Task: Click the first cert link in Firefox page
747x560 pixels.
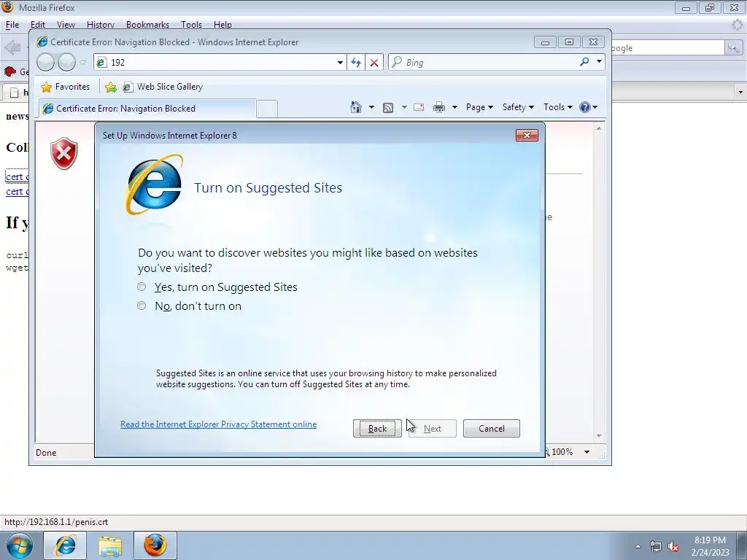Action: 17,177
